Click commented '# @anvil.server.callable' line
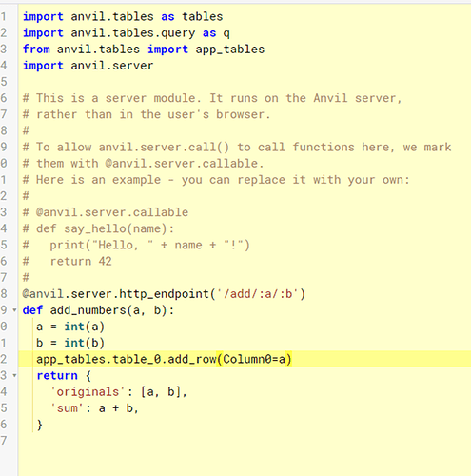The width and height of the screenshot is (471, 476). point(106,212)
